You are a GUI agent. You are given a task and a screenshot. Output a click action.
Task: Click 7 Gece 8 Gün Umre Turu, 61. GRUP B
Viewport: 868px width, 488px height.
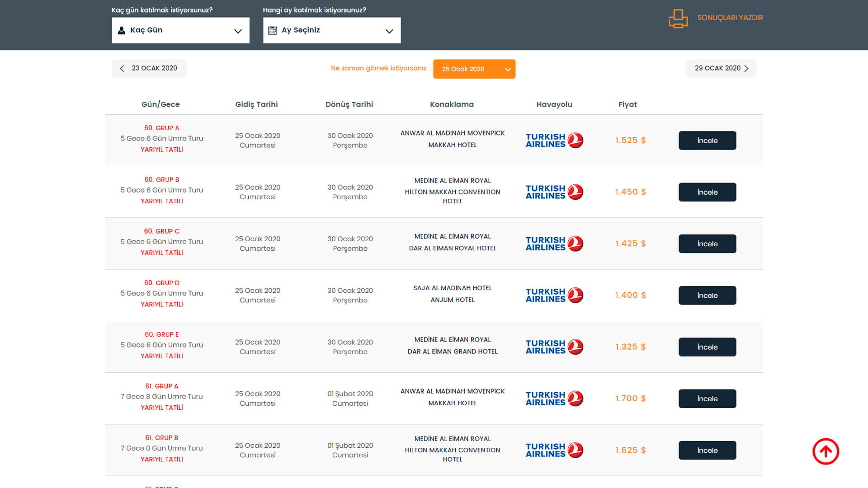[162, 448]
